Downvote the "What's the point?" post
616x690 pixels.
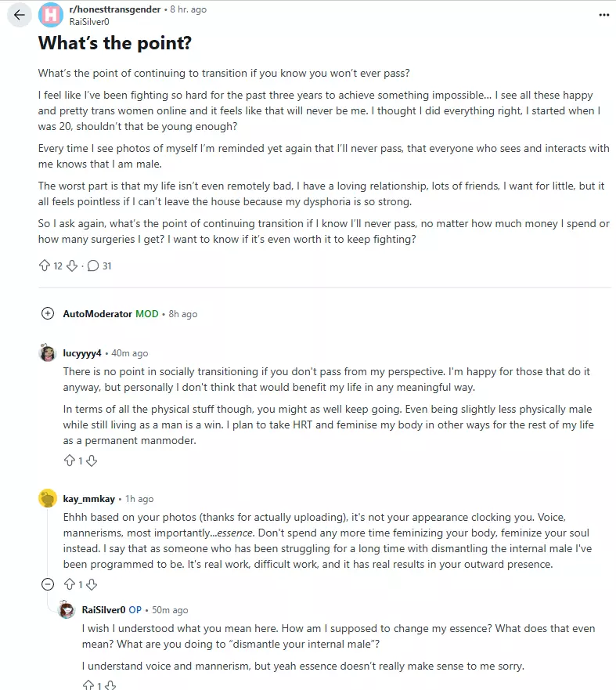coord(72,266)
